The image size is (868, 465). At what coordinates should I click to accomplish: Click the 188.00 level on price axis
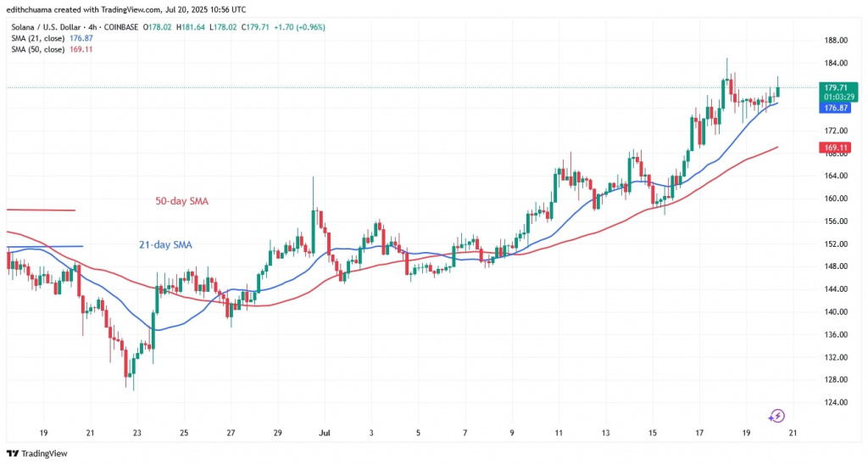coord(837,41)
